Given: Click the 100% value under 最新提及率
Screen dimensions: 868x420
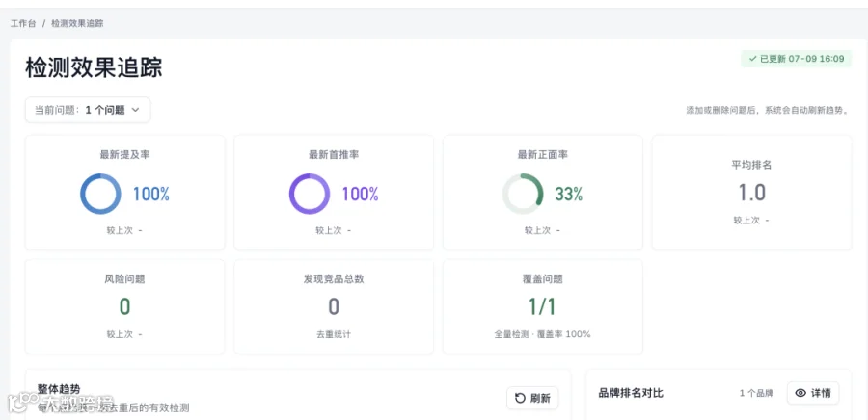Looking at the screenshot, I should [151, 194].
